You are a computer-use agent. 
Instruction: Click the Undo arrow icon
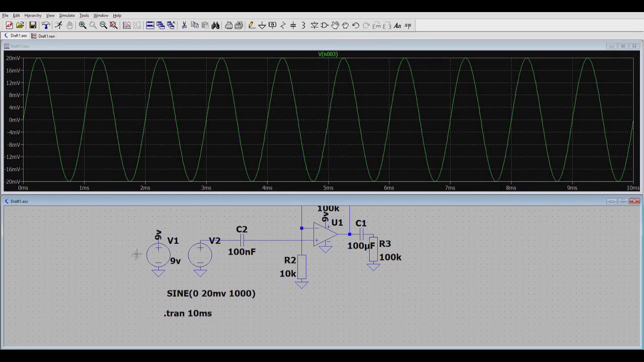tap(356, 25)
